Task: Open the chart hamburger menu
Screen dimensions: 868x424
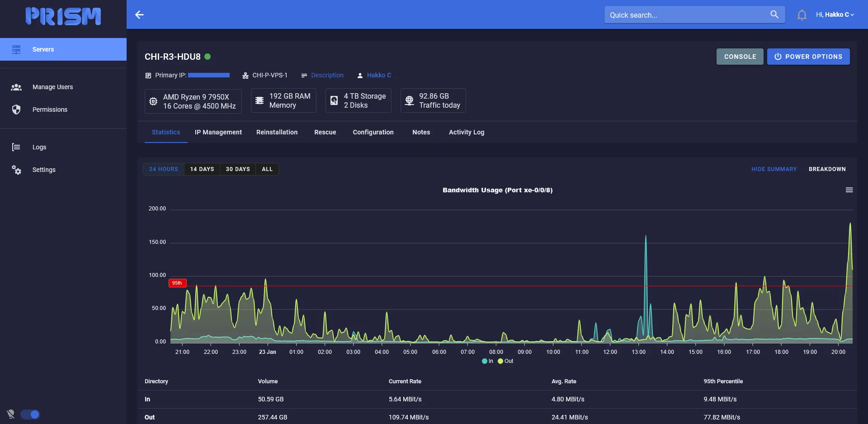Action: 849,190
